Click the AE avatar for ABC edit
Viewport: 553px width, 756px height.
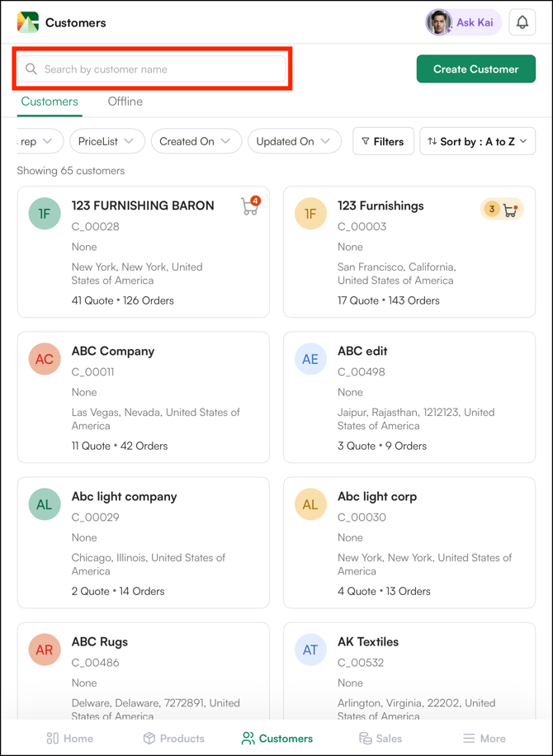[310, 359]
